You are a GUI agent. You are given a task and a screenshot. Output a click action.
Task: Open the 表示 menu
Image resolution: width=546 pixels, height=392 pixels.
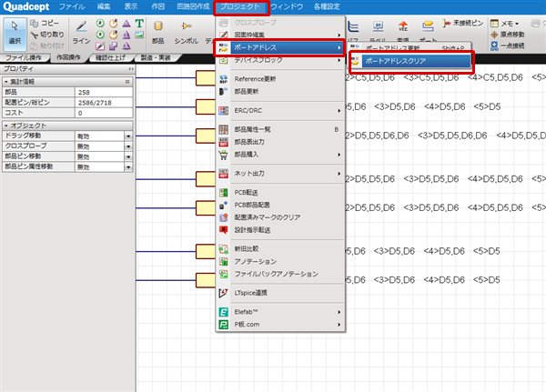[x=131, y=6]
